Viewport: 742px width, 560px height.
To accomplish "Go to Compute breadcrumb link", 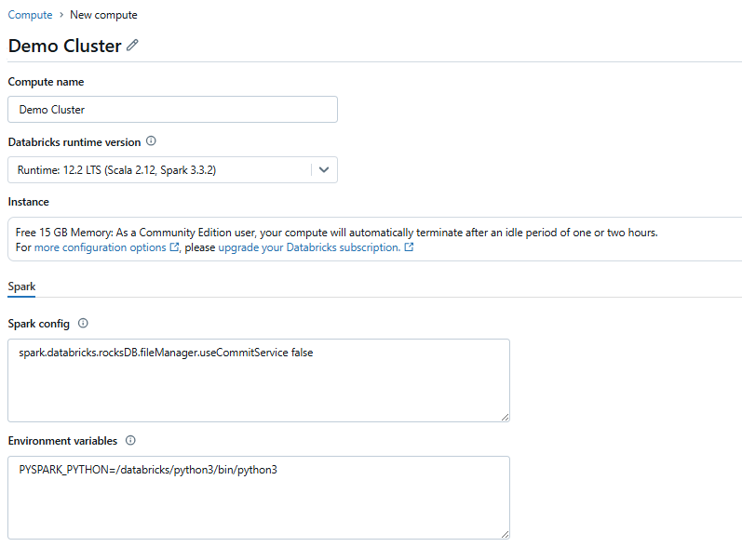I will coord(31,15).
